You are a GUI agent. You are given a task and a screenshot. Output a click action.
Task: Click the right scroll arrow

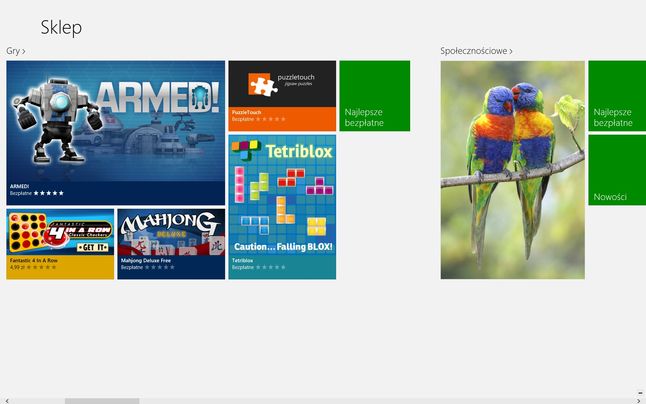coord(639,401)
